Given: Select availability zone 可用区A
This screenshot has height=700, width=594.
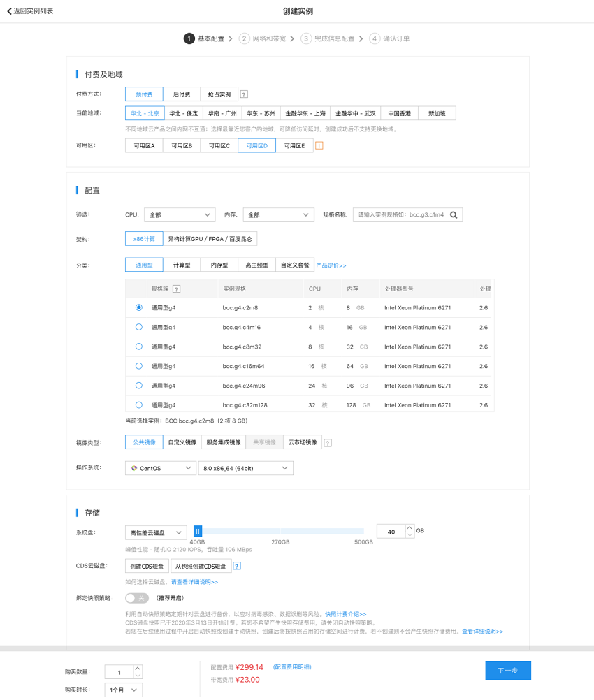Looking at the screenshot, I should [144, 145].
